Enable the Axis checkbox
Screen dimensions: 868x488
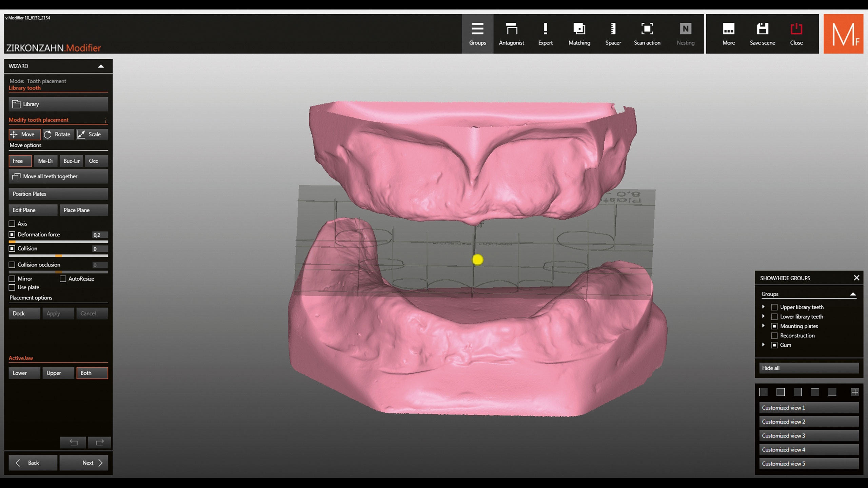point(12,224)
